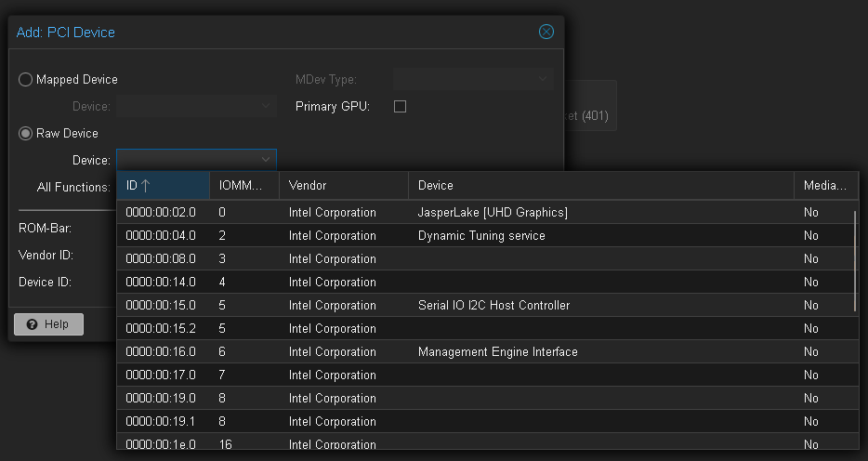Viewport: 868px width, 461px height.
Task: Choose the Dynamic Tuning service device
Action: click(481, 236)
